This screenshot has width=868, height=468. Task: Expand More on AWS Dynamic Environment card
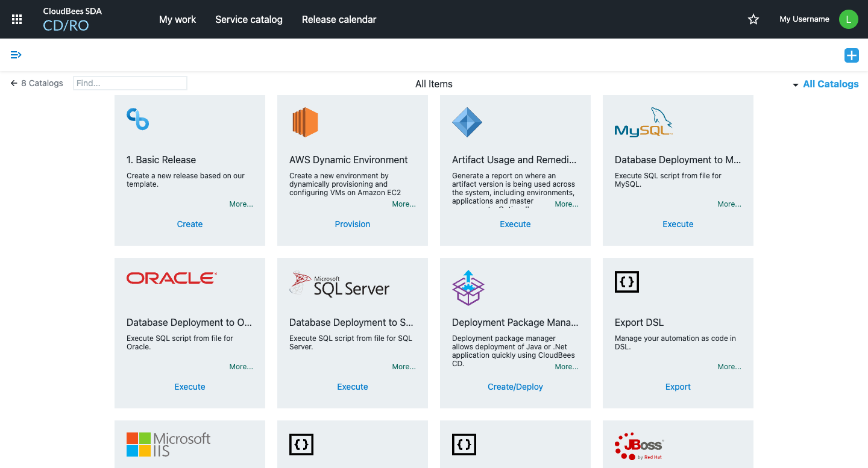pyautogui.click(x=404, y=204)
